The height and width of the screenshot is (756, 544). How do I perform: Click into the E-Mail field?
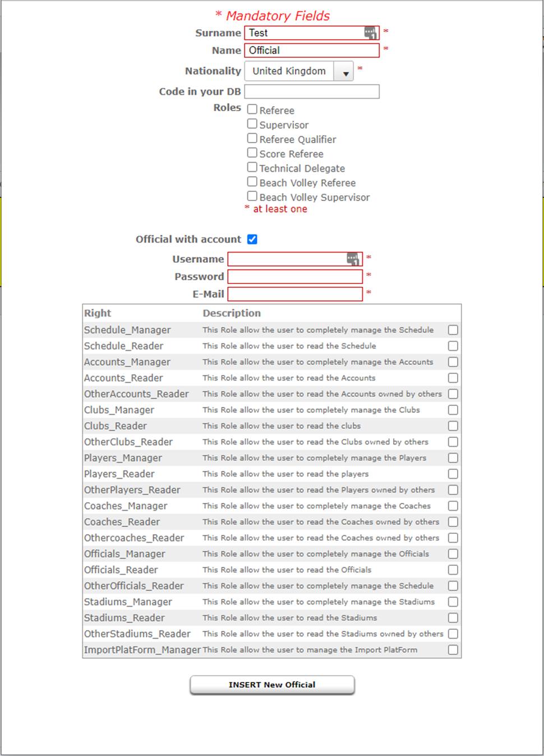[x=295, y=294]
